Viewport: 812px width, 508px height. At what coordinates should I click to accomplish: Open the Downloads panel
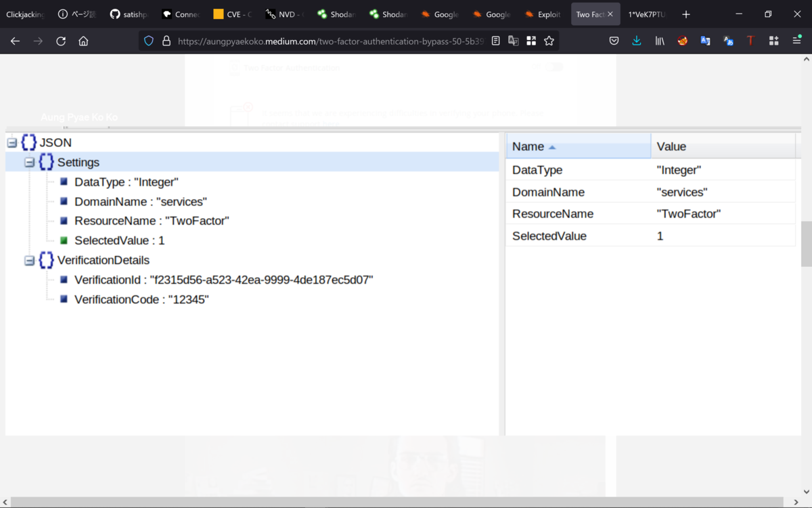(637, 41)
